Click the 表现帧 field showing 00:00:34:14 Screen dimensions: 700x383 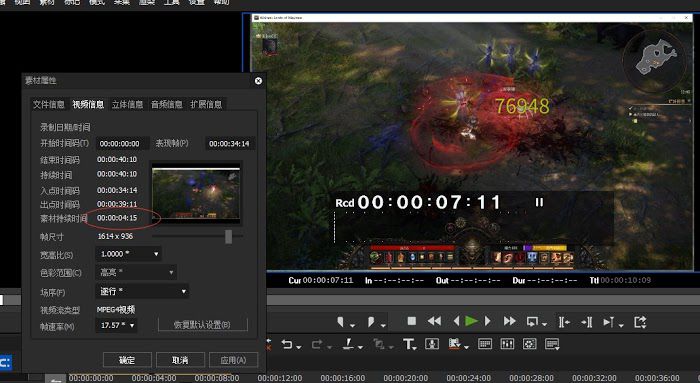(229, 144)
